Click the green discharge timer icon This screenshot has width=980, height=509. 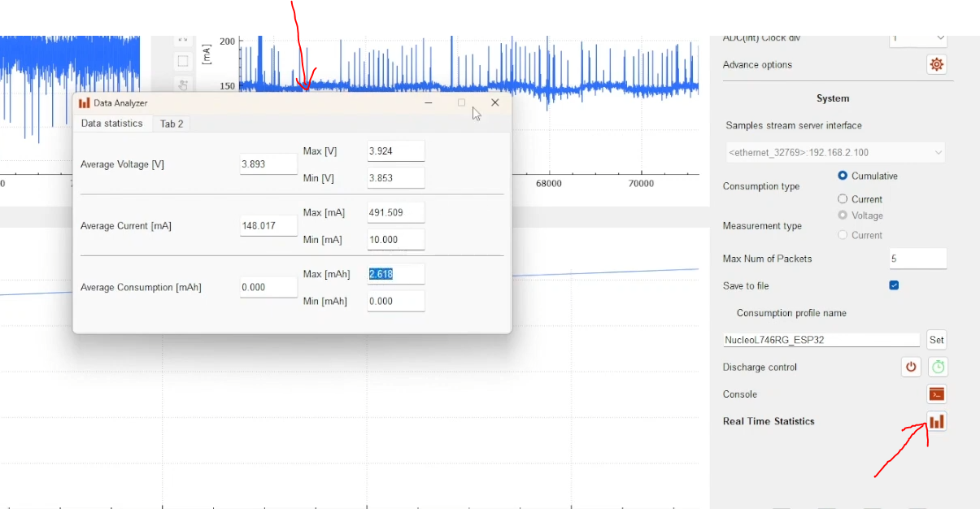tap(938, 368)
